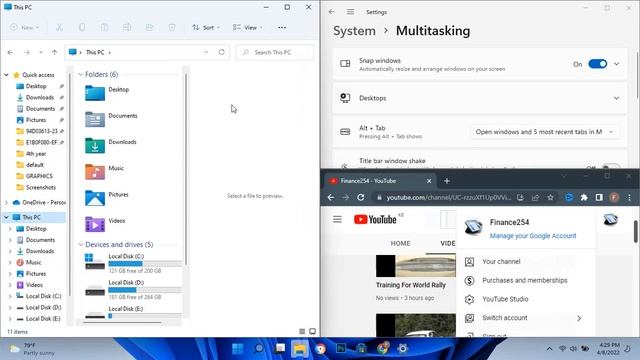The image size is (640, 360).
Task: Collapse the Quick access tree node
Action: click(x=6, y=75)
